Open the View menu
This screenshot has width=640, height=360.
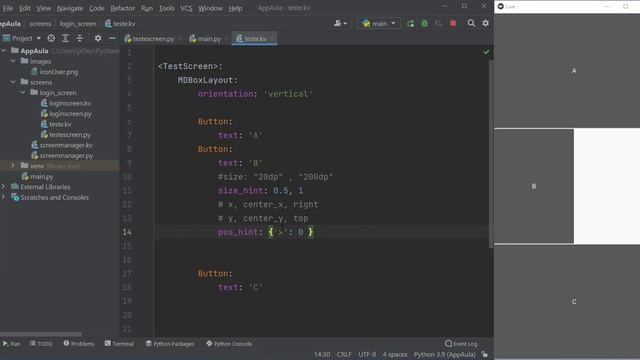43,8
